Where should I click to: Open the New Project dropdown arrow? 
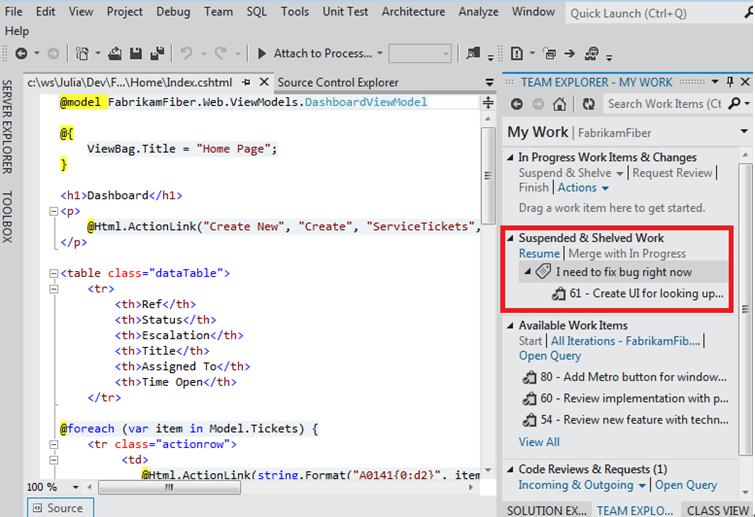pyautogui.click(x=98, y=53)
